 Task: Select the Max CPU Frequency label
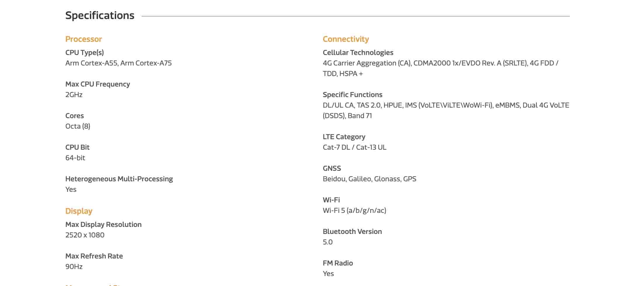(98, 84)
